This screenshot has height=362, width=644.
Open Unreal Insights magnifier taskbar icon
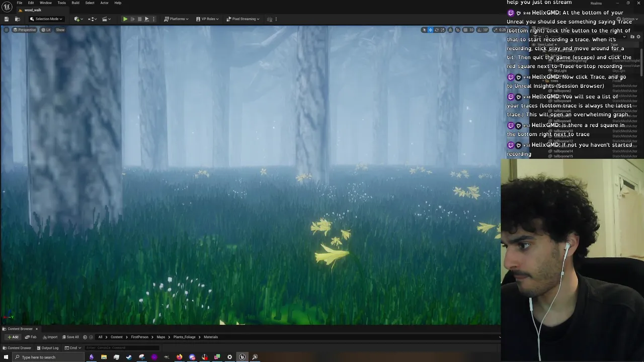click(255, 357)
